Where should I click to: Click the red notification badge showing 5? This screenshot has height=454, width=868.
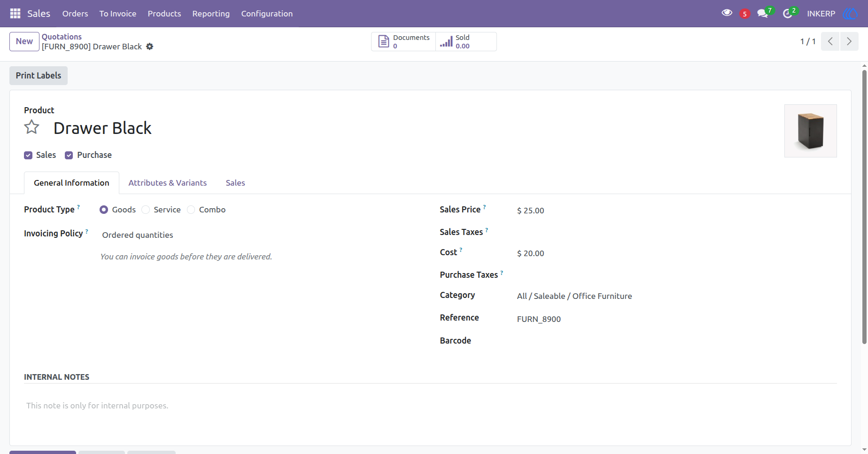coord(744,14)
